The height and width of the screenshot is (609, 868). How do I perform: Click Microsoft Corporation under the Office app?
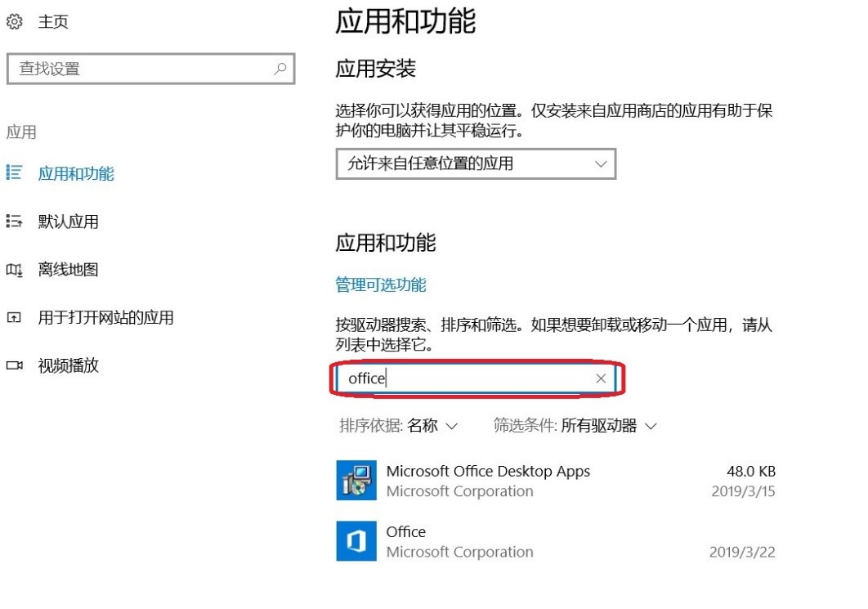point(460,552)
